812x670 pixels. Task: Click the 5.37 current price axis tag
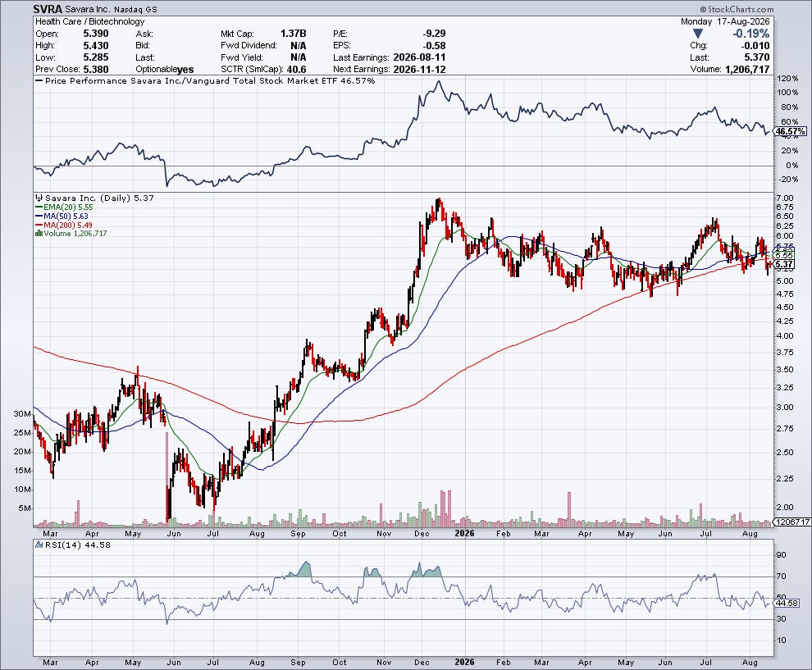click(x=785, y=264)
